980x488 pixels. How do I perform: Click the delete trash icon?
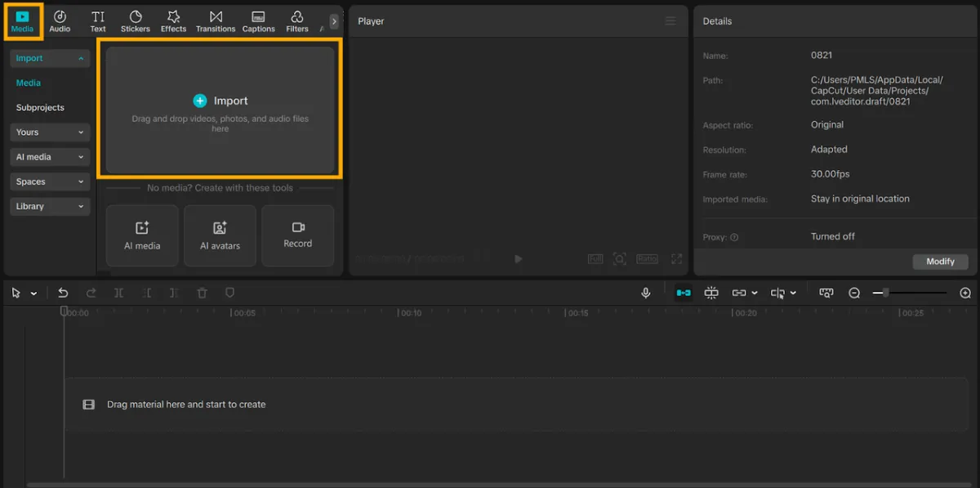[x=202, y=293]
